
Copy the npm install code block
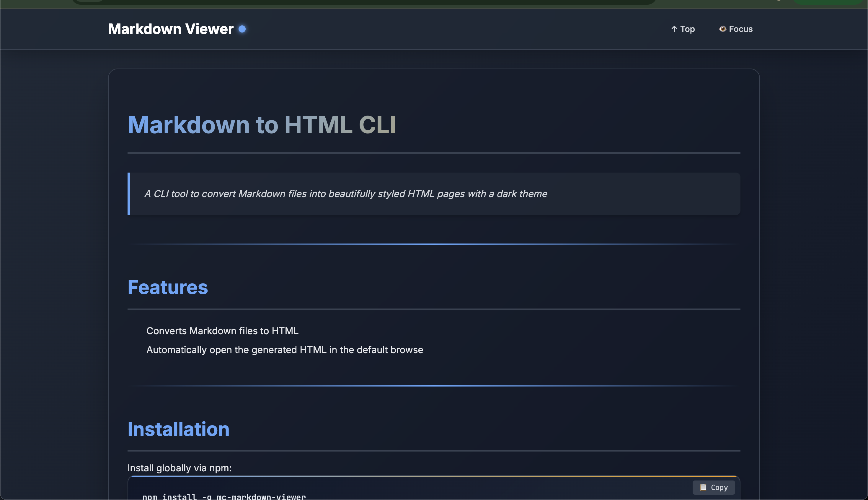pos(714,487)
